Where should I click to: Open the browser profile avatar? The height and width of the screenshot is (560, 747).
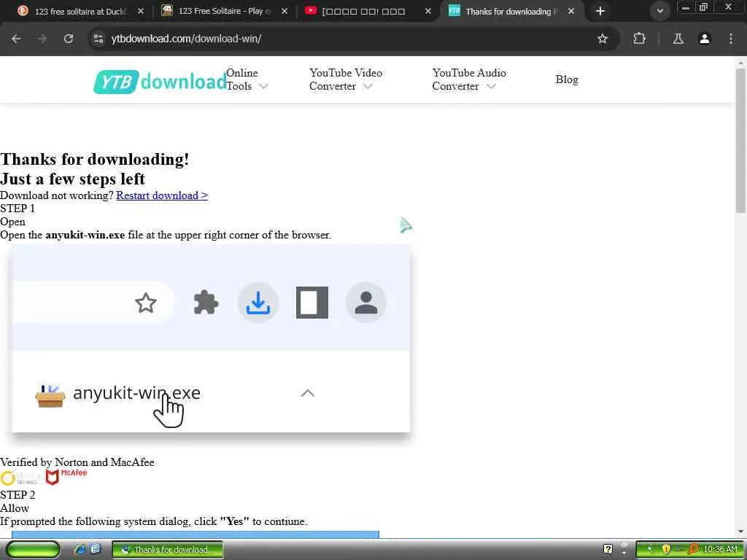[x=705, y=39]
